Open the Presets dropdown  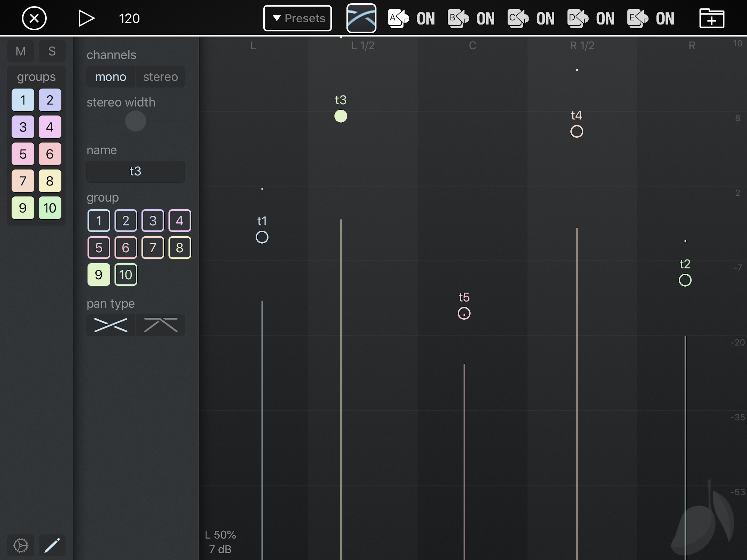(x=297, y=18)
